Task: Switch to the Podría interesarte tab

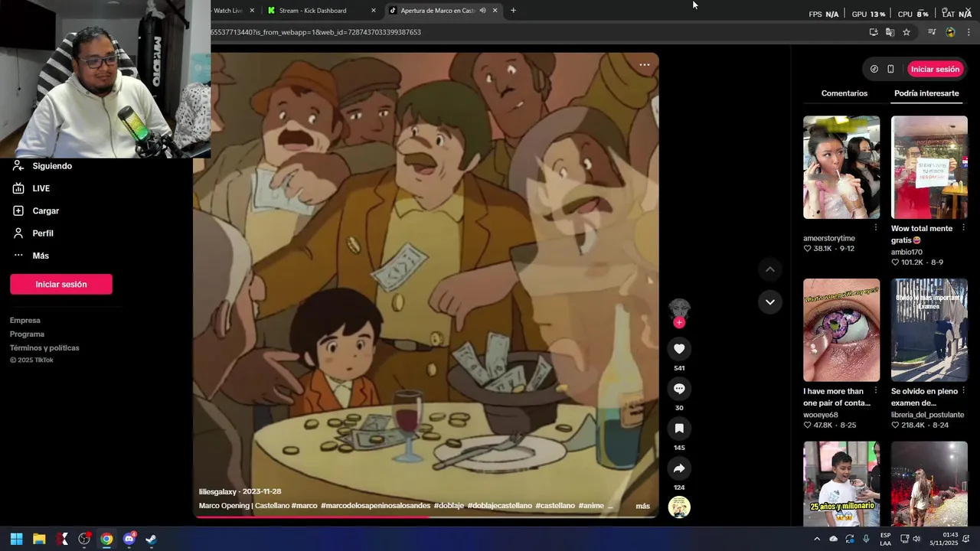Action: (x=926, y=93)
